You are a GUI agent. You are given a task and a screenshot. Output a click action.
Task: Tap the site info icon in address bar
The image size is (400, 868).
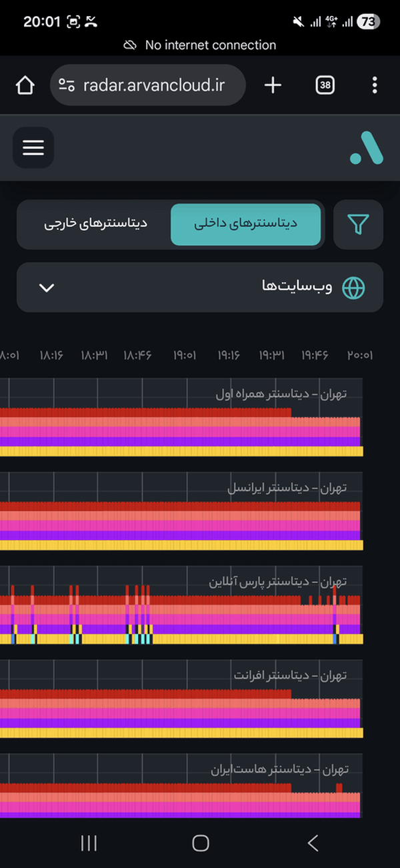(67, 85)
